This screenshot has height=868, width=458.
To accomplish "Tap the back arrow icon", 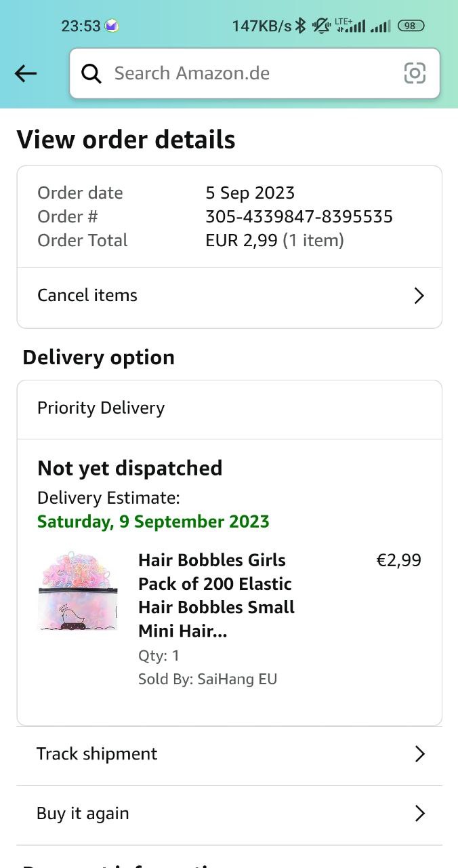I will pos(26,73).
